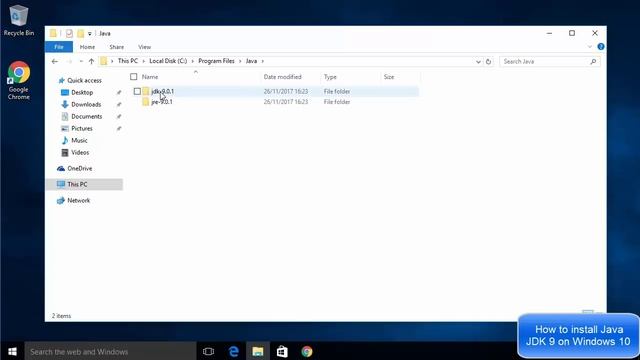Click the search magnifier in Search Java box
This screenshot has height=360, width=640.
[593, 62]
